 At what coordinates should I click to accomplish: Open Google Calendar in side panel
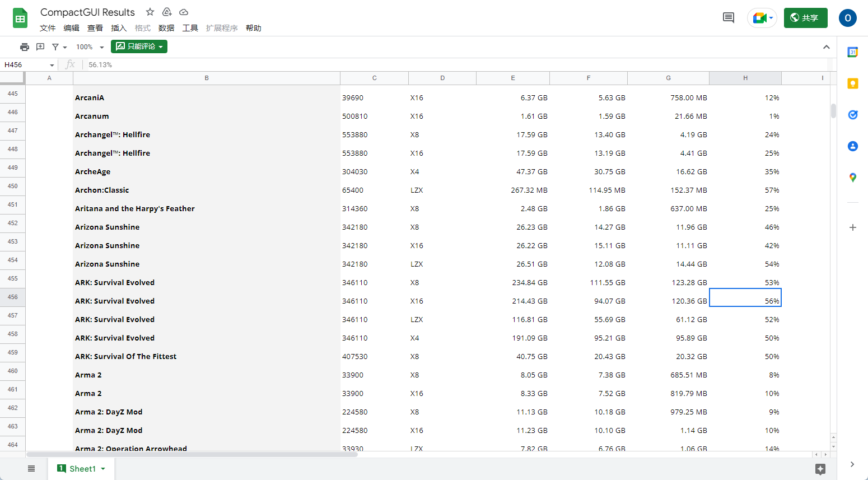[x=852, y=52]
